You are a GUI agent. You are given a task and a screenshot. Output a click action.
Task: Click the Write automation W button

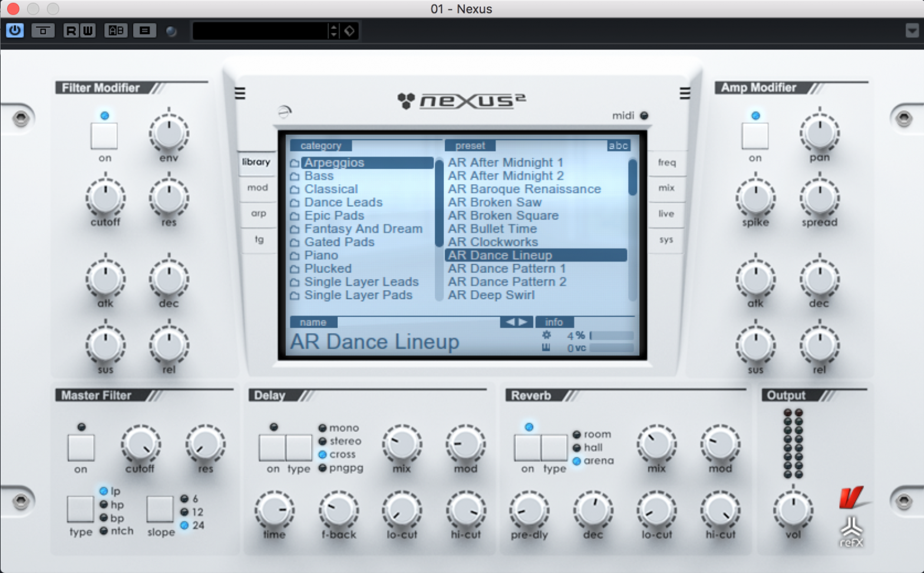point(88,31)
